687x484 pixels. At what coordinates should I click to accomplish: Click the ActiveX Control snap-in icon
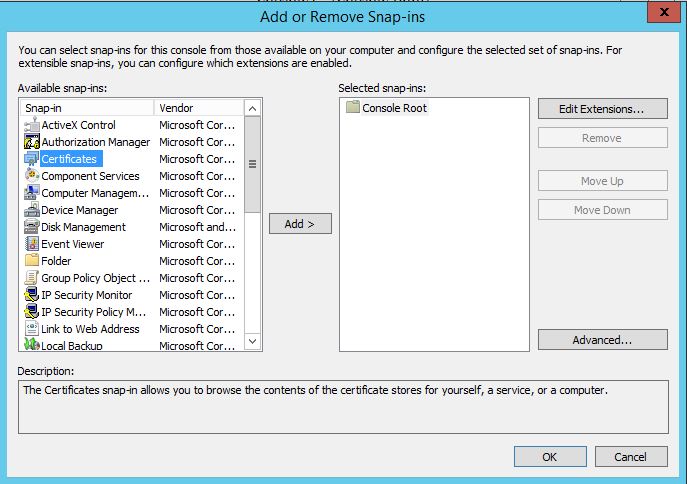[x=30, y=125]
